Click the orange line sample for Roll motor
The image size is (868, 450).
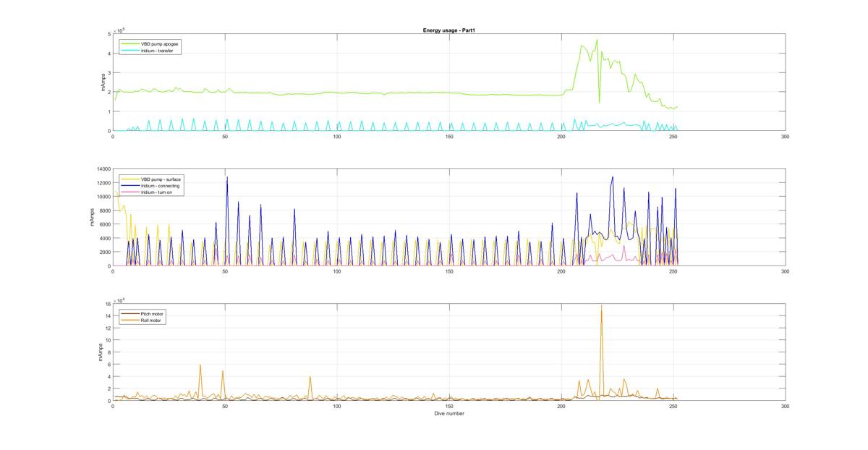(130, 320)
